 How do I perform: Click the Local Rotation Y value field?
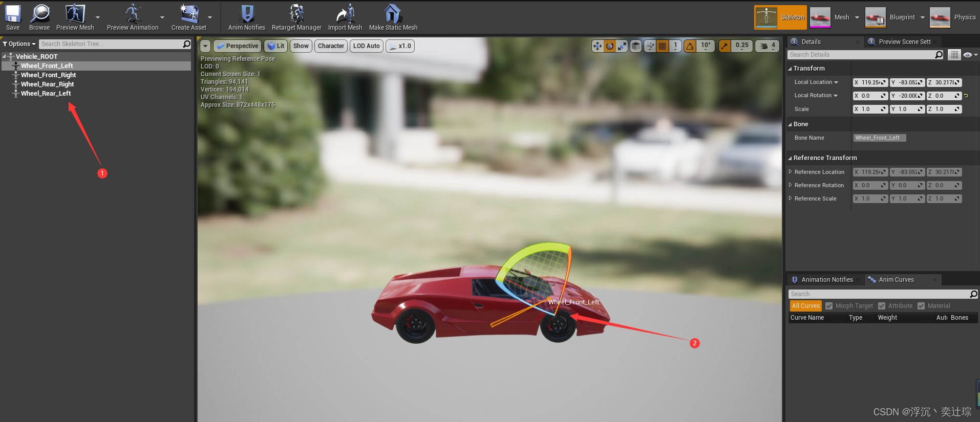[x=907, y=96]
